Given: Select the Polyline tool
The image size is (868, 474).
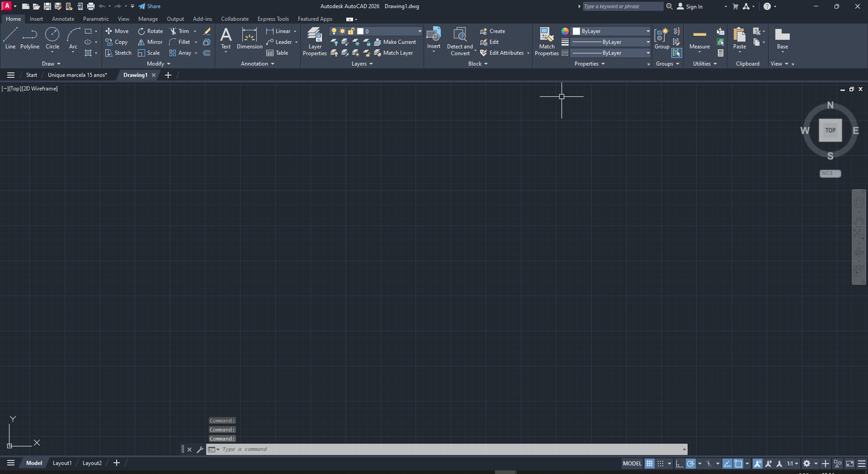Looking at the screenshot, I should (29, 39).
